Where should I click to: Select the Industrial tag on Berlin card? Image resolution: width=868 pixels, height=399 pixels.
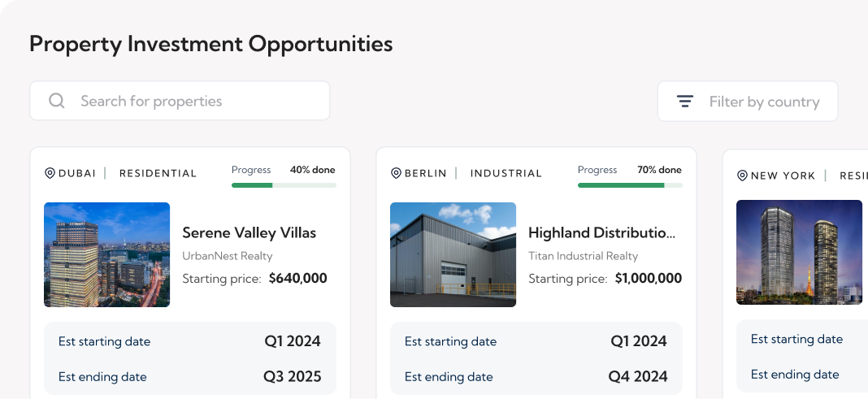[506, 173]
